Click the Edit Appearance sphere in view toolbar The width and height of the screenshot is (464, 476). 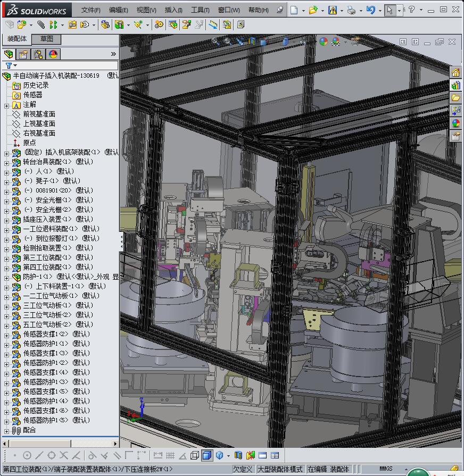pos(324,41)
